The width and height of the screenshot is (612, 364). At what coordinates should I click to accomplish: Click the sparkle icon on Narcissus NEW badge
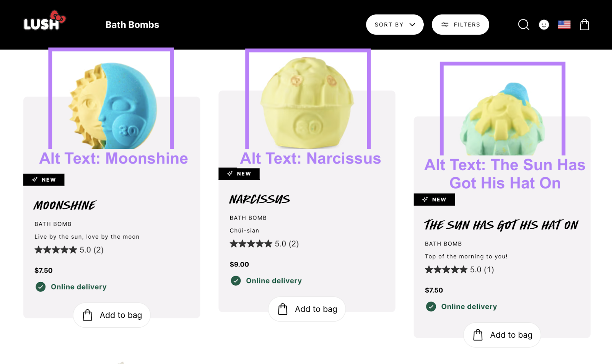point(229,174)
